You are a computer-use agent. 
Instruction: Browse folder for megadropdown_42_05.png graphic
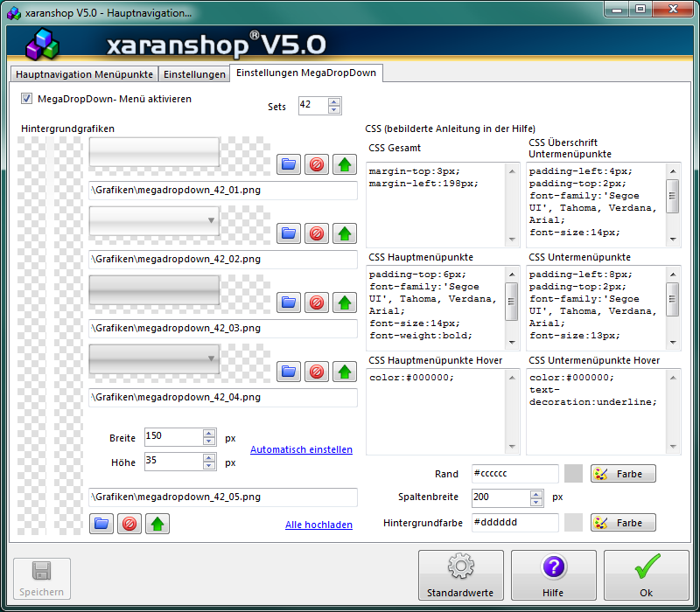(101, 524)
